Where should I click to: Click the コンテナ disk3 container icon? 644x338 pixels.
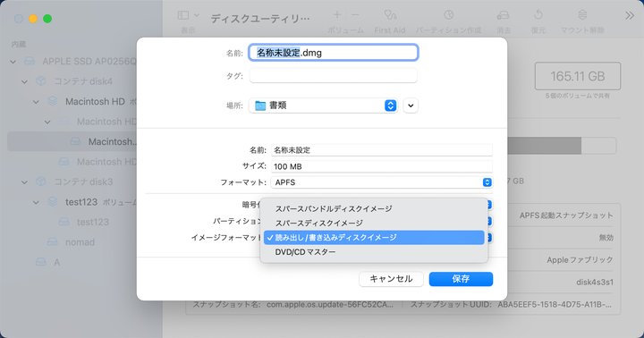[40, 182]
